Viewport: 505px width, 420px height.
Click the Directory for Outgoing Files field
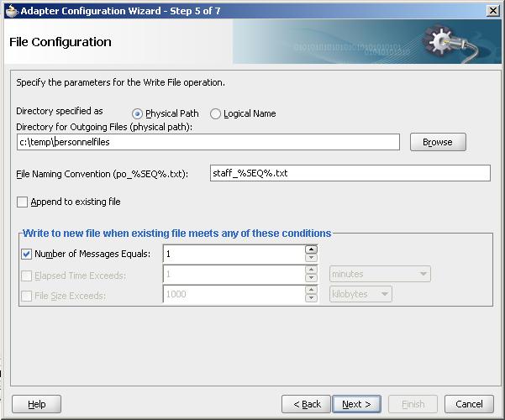208,142
